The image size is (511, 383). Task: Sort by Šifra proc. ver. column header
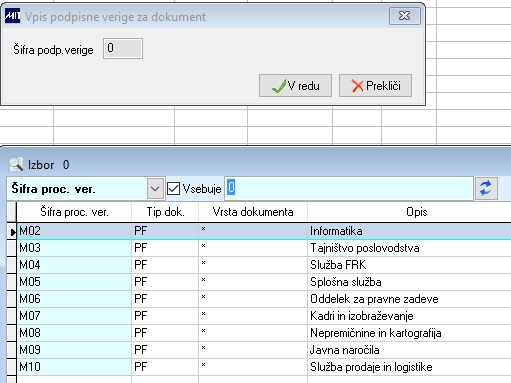tap(74, 212)
